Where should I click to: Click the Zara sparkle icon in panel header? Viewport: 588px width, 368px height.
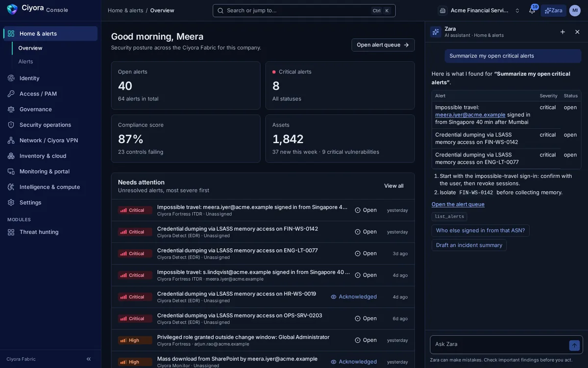point(436,32)
